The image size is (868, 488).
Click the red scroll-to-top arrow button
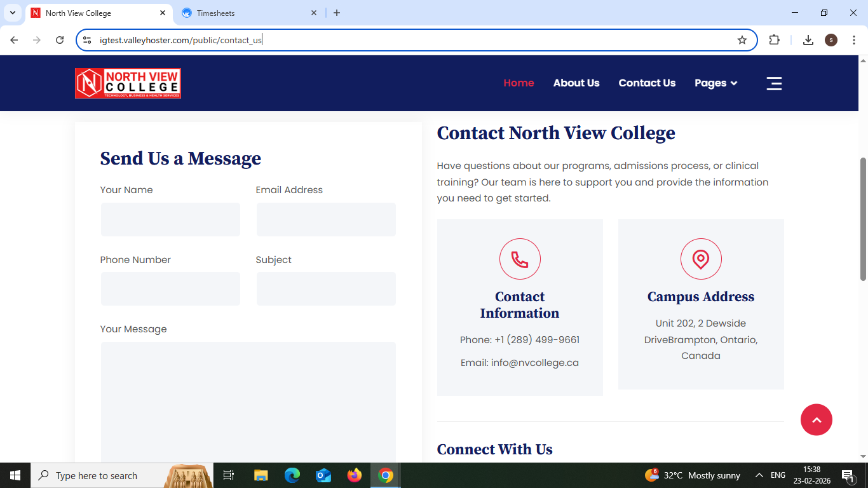[817, 420]
